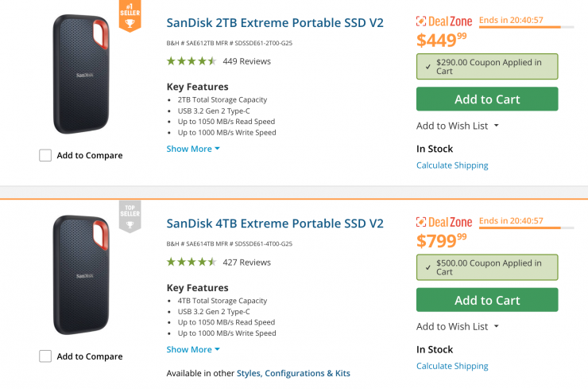Click star rating for 4TB SSD

(191, 262)
